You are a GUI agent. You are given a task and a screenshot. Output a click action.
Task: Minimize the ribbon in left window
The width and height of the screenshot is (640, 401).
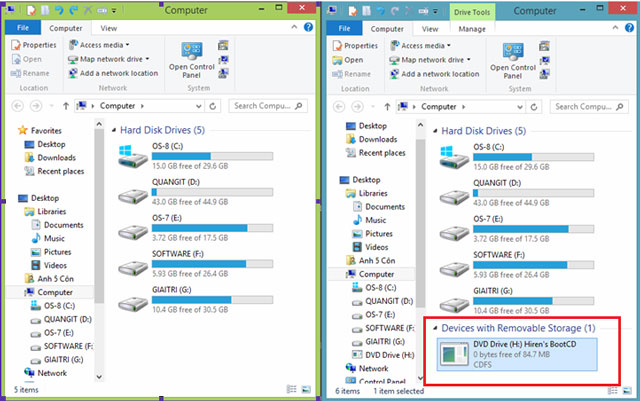294,27
